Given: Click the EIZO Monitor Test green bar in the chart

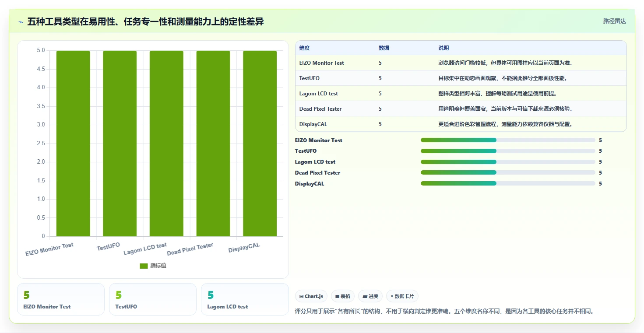Looking at the screenshot, I should (x=73, y=144).
